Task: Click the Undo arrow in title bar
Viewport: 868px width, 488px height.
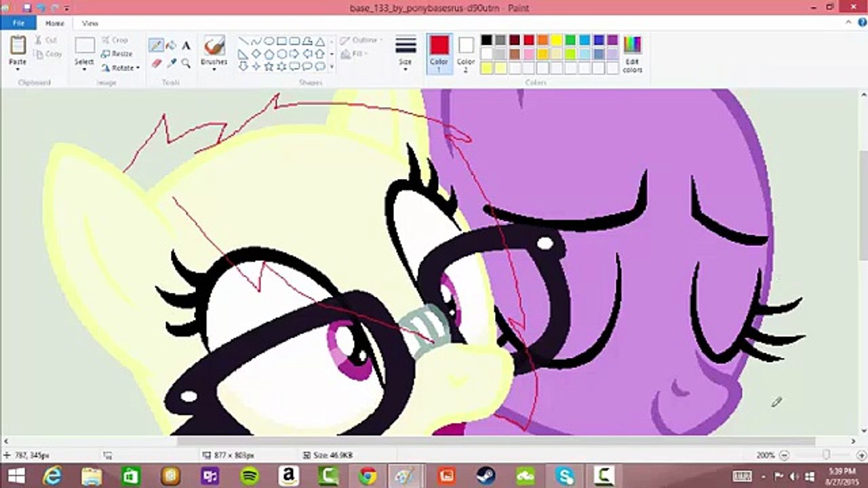Action: click(41, 7)
